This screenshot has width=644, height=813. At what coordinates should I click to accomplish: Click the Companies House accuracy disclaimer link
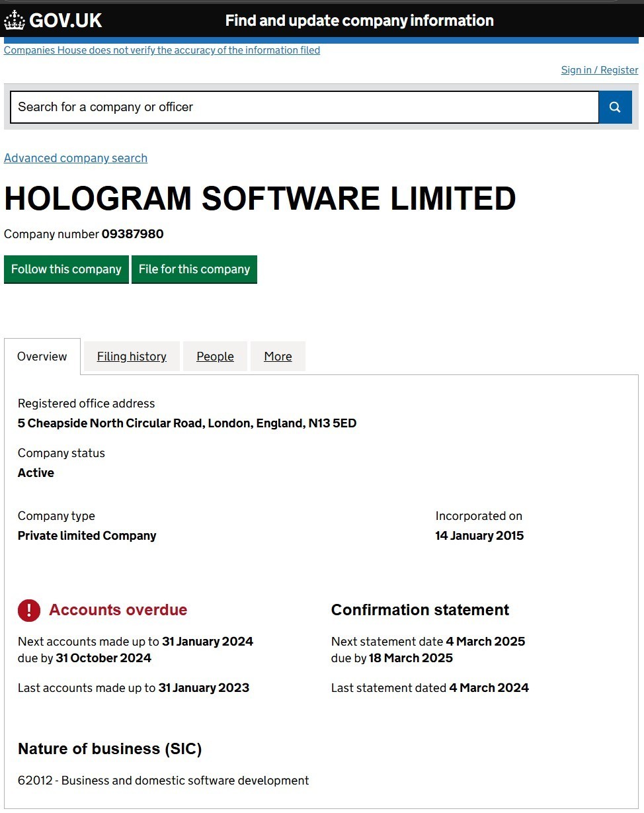[x=162, y=50]
